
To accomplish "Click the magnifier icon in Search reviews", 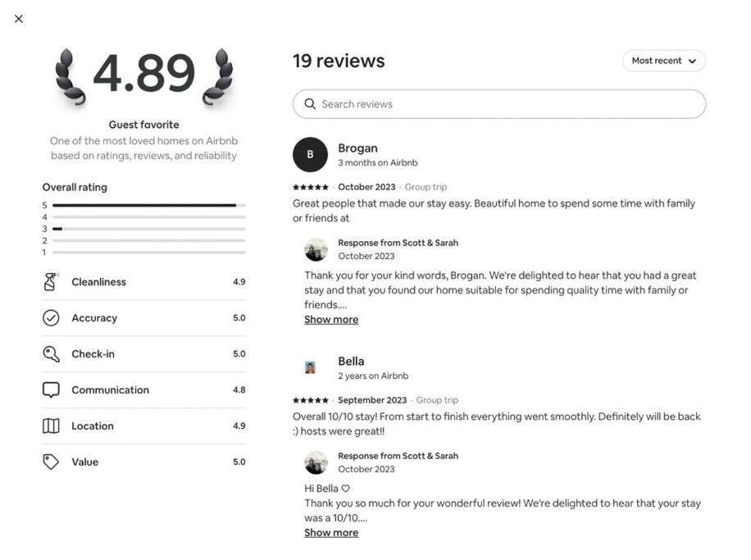I will click(x=310, y=104).
